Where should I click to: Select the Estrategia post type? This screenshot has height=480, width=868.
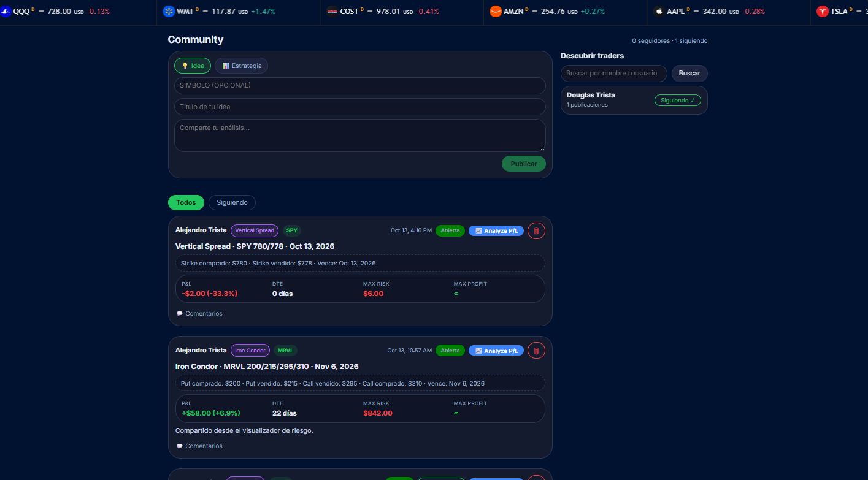click(x=242, y=66)
